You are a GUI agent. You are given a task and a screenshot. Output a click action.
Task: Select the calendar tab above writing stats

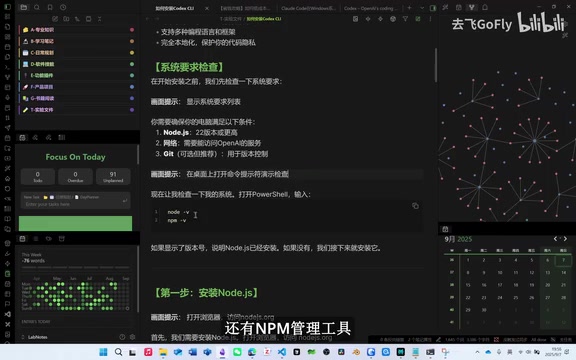click(22, 239)
